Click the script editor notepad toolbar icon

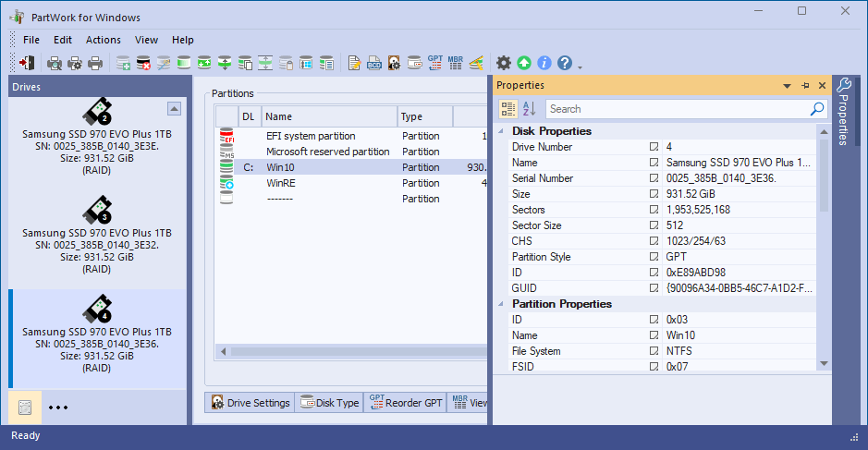pos(354,63)
